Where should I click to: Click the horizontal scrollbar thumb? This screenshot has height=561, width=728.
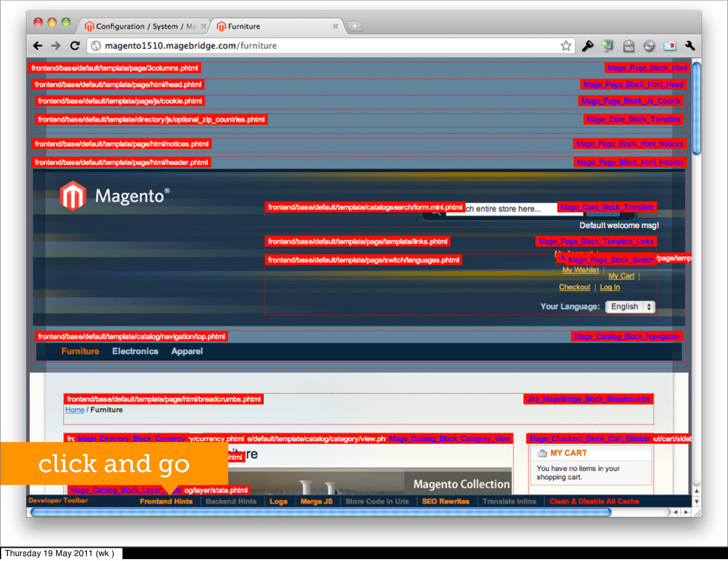coord(321,512)
